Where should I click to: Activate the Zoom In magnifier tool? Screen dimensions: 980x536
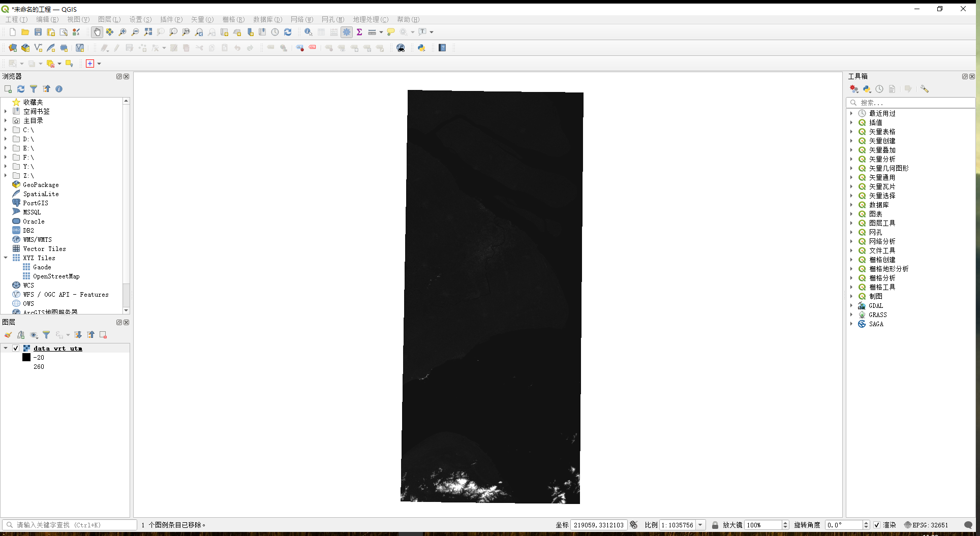[122, 32]
